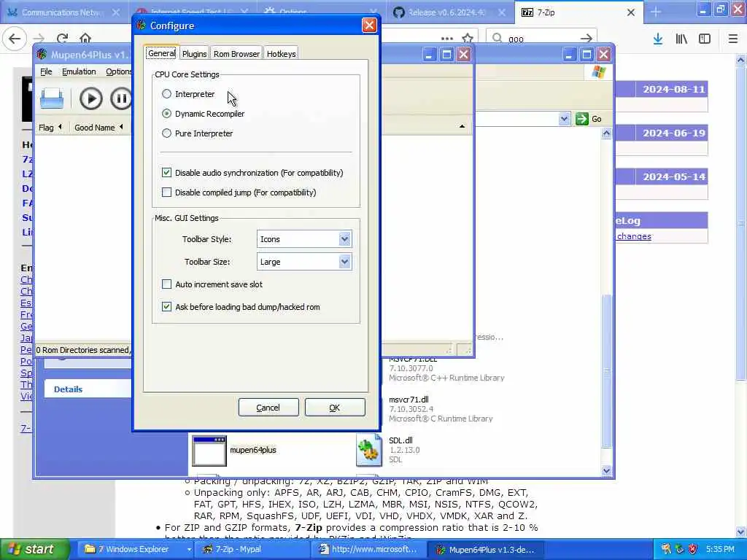Viewport: 747px width, 560px height.
Task: Open the page actions ellipsis menu
Action: point(447,39)
